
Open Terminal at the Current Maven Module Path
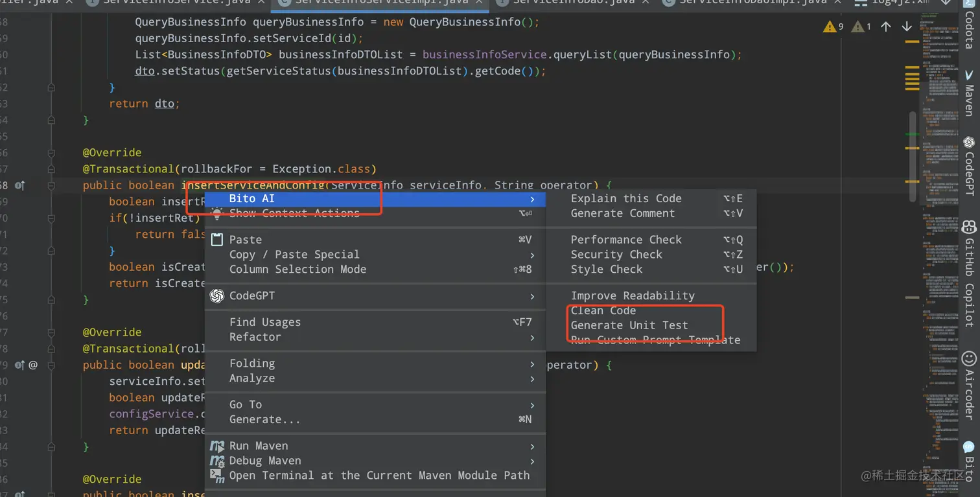coord(379,476)
